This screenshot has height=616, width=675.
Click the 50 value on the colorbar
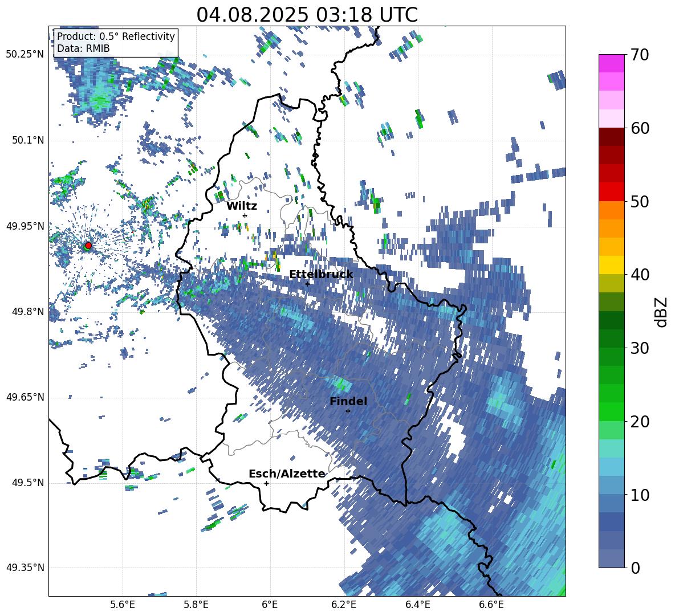639,202
